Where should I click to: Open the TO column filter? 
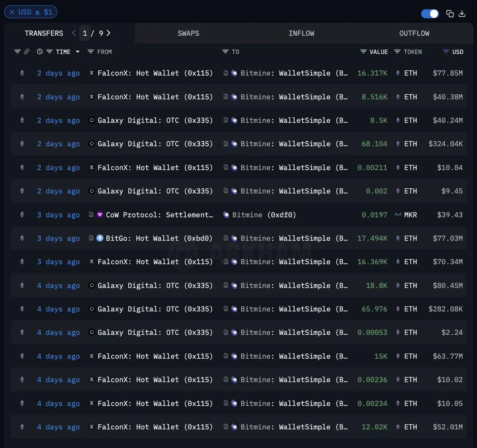click(x=225, y=52)
